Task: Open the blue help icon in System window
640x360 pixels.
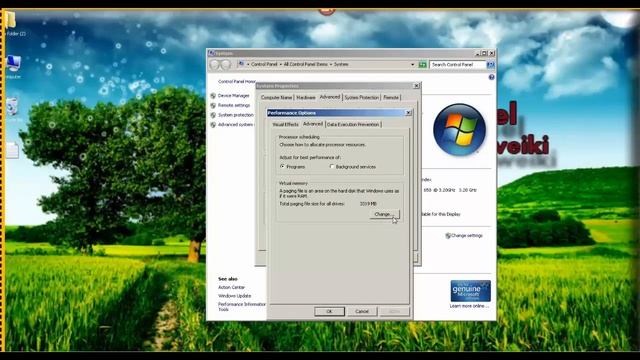Action: [x=491, y=77]
